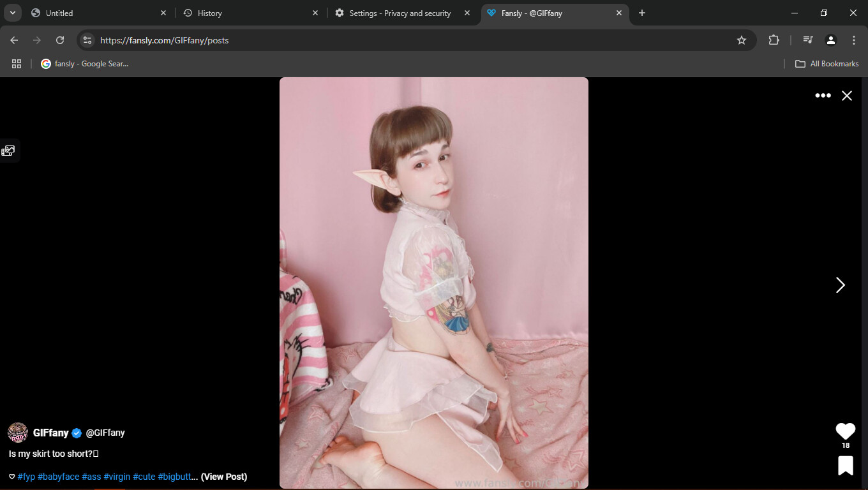This screenshot has width=868, height=490.
Task: Switch to Settings - Privacy and security tab
Action: (400, 13)
